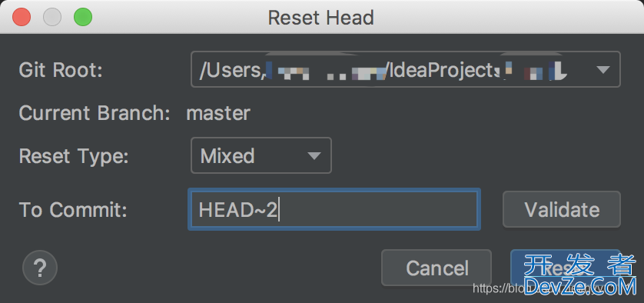Close the Reset Head dialog with red button
This screenshot has height=303, width=644.
pyautogui.click(x=22, y=17)
